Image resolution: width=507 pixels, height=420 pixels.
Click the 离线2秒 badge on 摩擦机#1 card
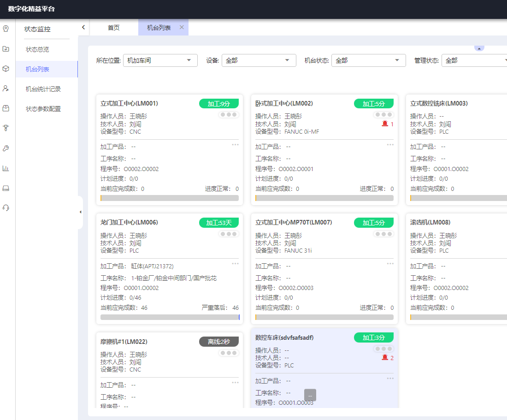(219, 342)
